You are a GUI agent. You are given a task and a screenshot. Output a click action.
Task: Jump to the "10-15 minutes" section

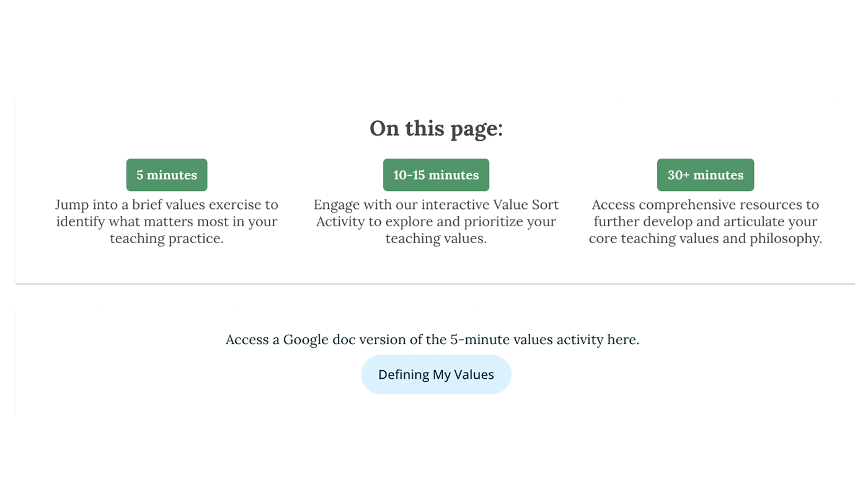pos(436,175)
